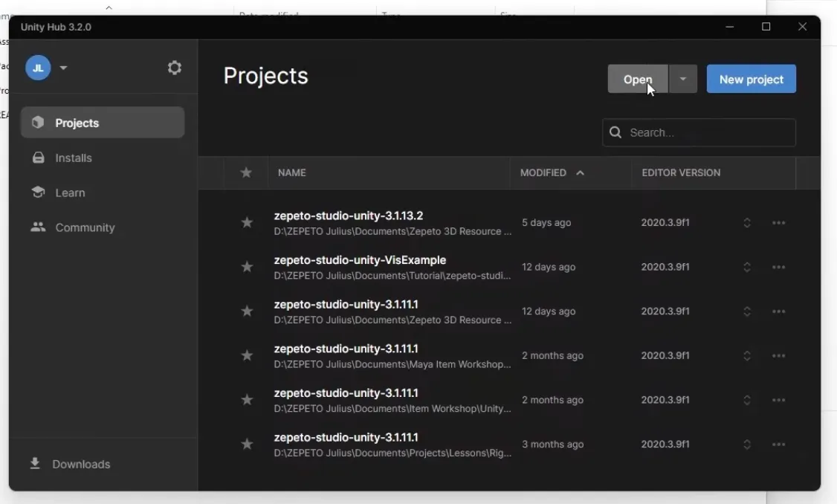Open 3.1.11.1 project in Maya Item Workshop

click(x=346, y=349)
